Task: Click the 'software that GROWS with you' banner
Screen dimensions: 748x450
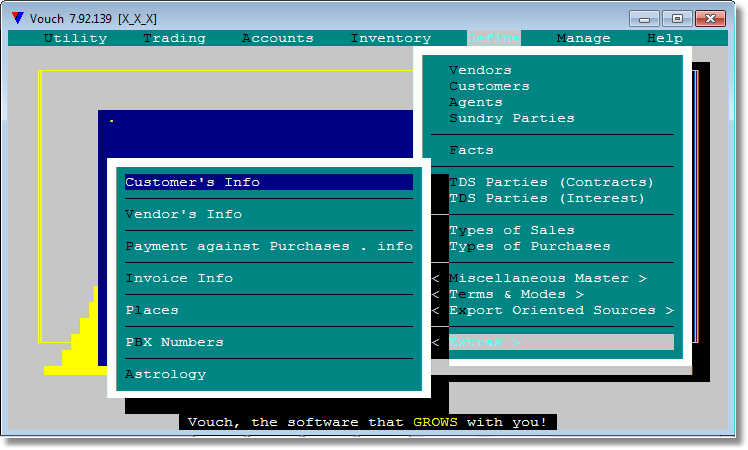Action: pyautogui.click(x=367, y=422)
